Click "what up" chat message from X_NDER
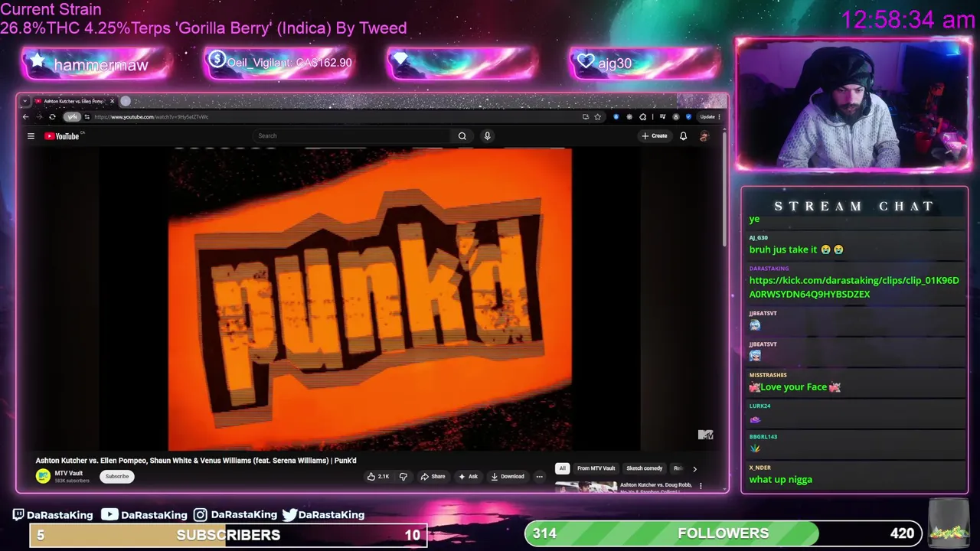 [781, 480]
